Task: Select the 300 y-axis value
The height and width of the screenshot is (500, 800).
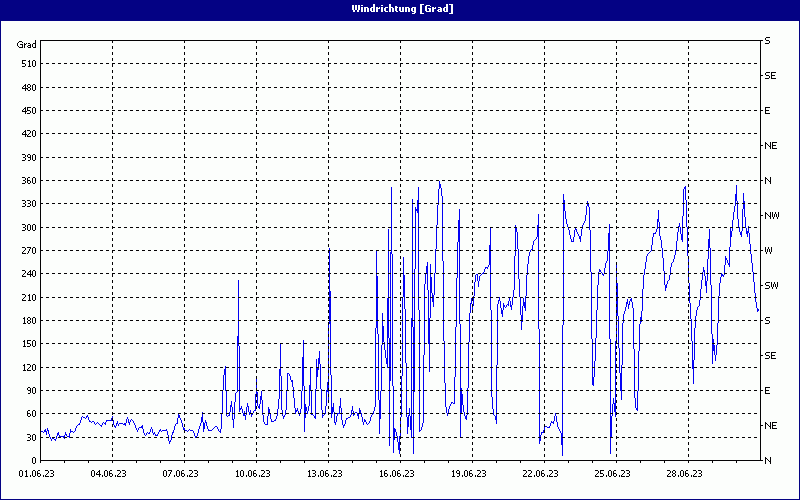Action: 29,228
